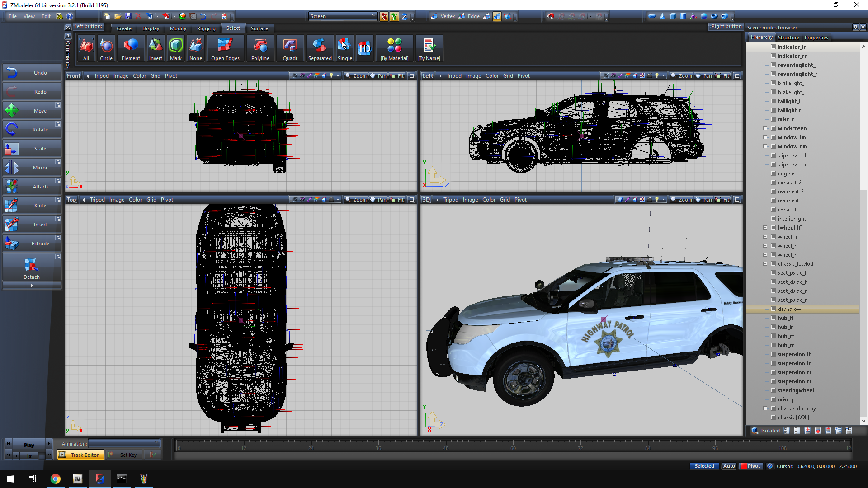Select By Material icon
The image size is (868, 488).
point(394,49)
